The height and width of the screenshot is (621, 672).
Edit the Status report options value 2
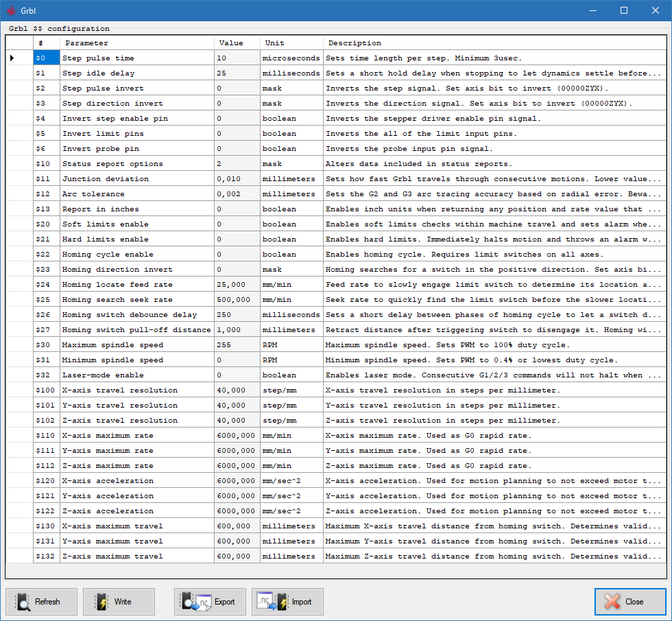pos(237,164)
